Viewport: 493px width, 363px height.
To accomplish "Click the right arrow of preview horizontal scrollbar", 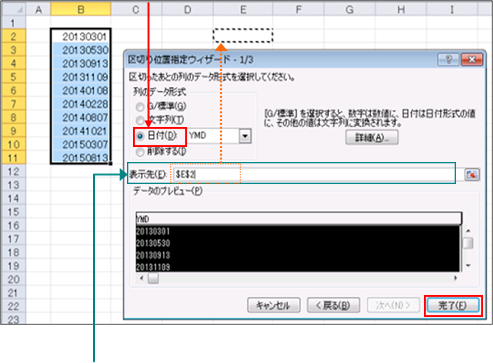I will point(455,278).
